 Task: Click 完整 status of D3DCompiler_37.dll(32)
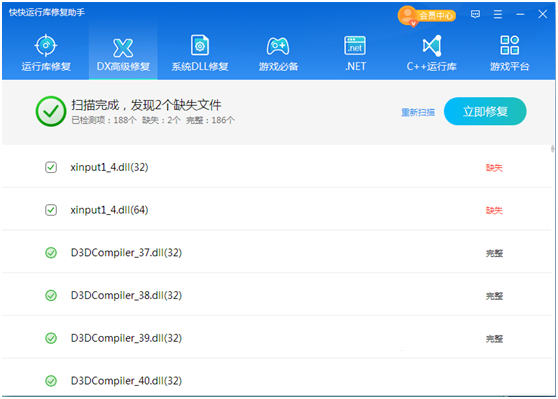tap(494, 253)
